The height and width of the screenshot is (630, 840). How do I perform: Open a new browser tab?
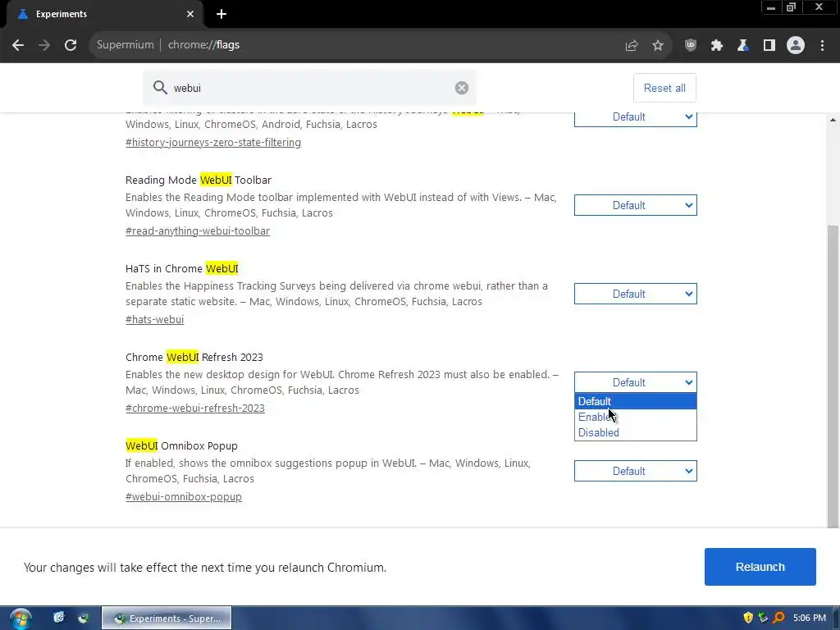(221, 14)
